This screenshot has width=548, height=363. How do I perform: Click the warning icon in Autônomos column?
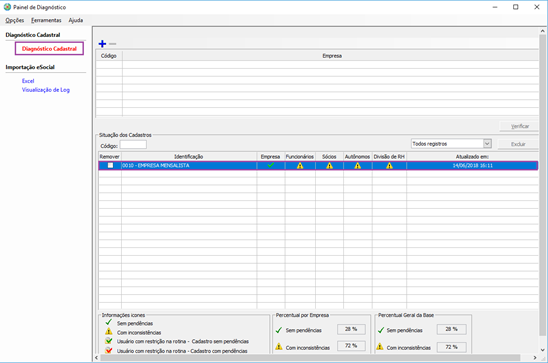tap(358, 166)
